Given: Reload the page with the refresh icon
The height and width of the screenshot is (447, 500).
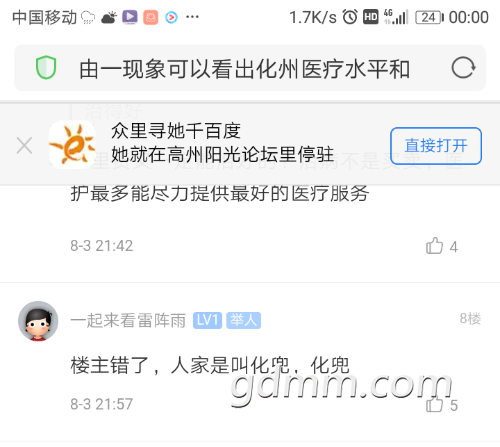Looking at the screenshot, I should pyautogui.click(x=463, y=68).
